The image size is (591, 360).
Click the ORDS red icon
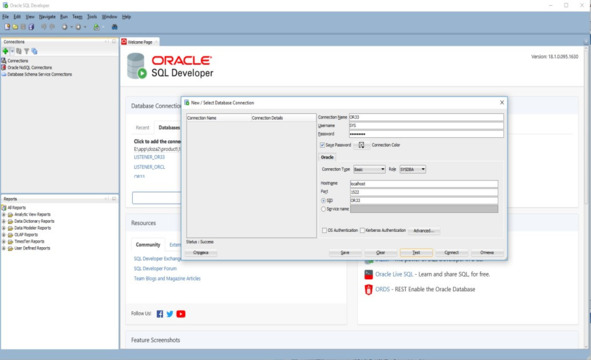coord(369,290)
